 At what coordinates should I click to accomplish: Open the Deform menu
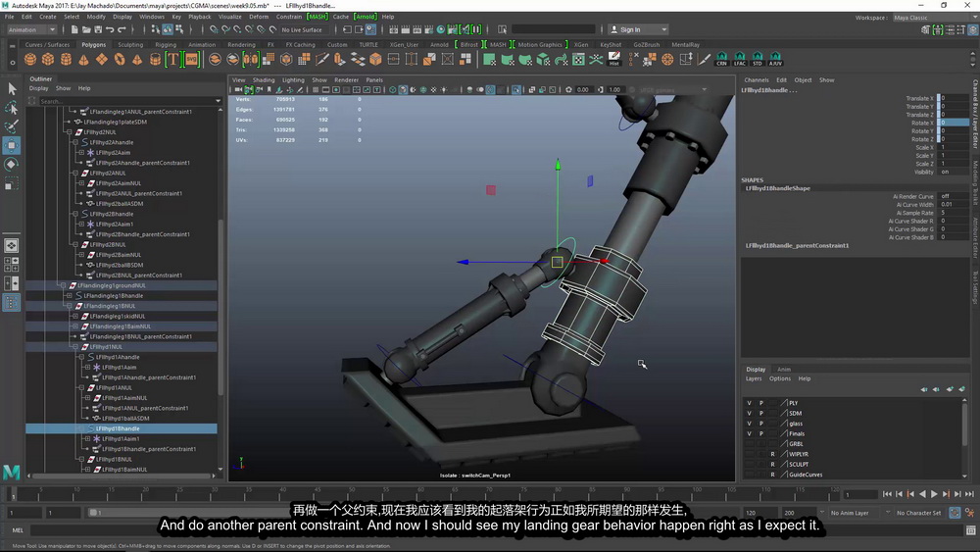pyautogui.click(x=259, y=17)
